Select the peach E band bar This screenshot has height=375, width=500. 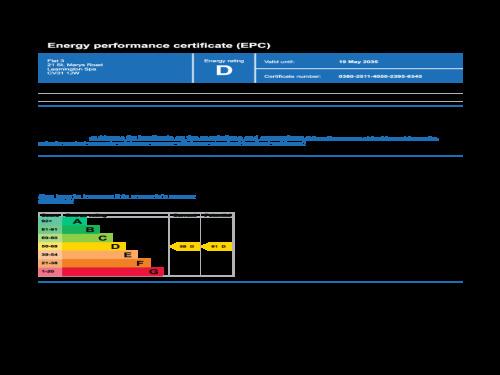coord(100,255)
